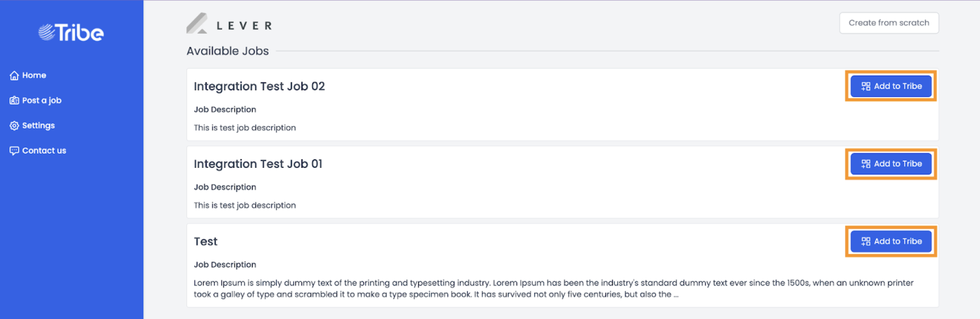The width and height of the screenshot is (980, 319).
Task: Click the Settings gear icon
Action: 14,125
